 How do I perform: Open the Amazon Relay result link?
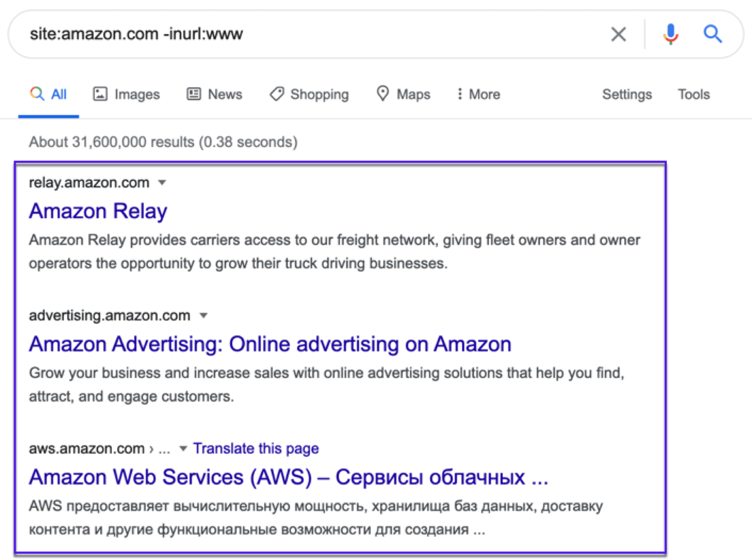pos(98,211)
